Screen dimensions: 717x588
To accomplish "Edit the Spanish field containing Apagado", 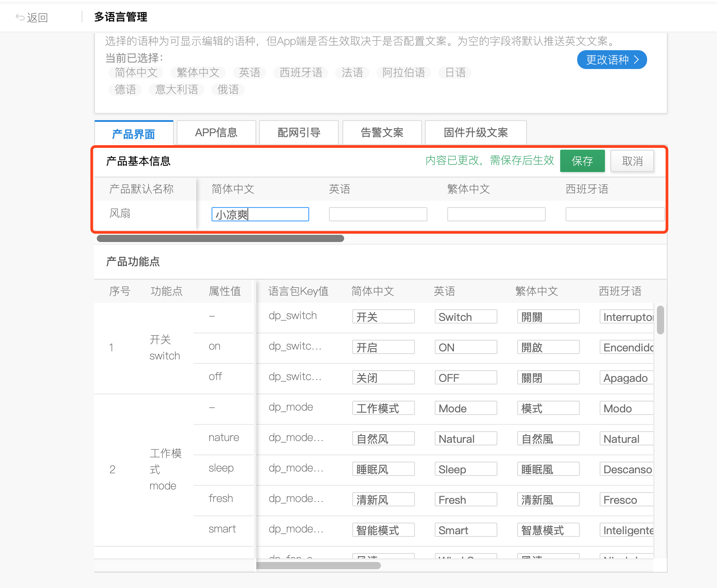I will pyautogui.click(x=626, y=377).
